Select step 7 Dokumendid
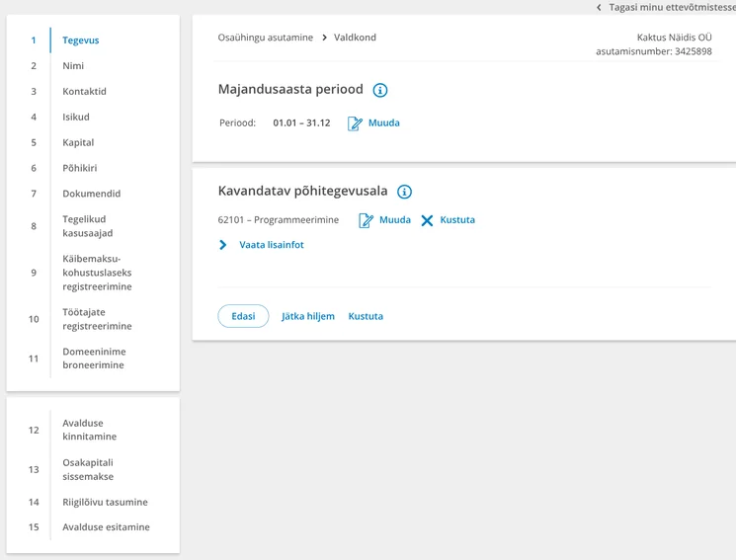The width and height of the screenshot is (736, 560). click(x=92, y=194)
